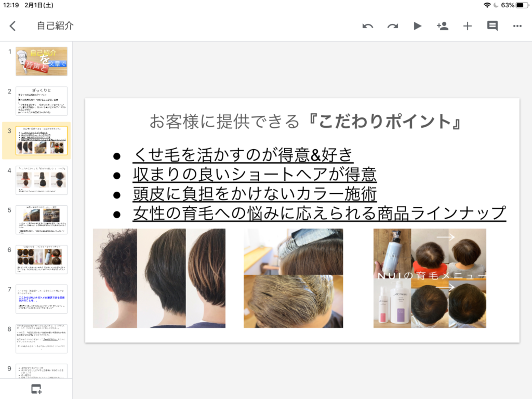This screenshot has height=399, width=532.
Task: Select the hair coloring photo in center
Action: tap(294, 278)
